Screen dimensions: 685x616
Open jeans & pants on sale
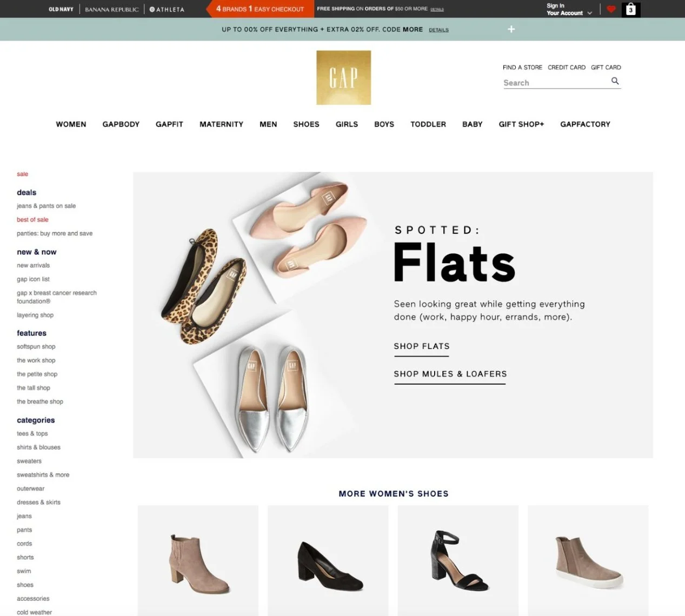coord(46,206)
